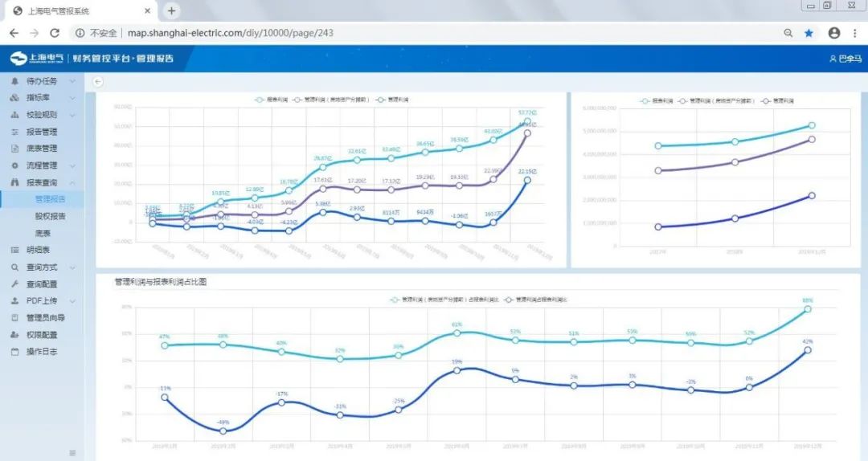The height and width of the screenshot is (461, 868).
Task: Toggle 管理利润占报表利润比 legend in ratio chart
Action: (x=536, y=300)
